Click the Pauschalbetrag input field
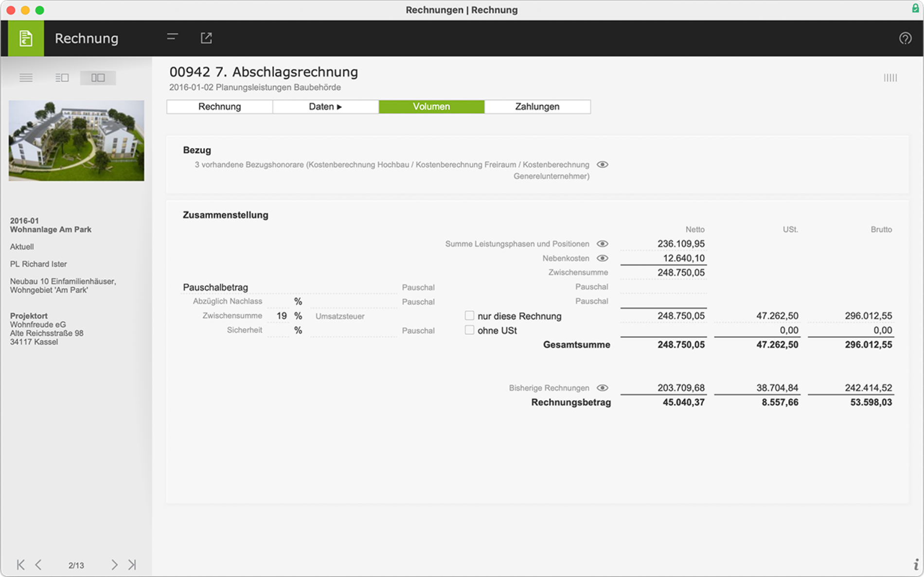The image size is (924, 577). click(x=289, y=287)
